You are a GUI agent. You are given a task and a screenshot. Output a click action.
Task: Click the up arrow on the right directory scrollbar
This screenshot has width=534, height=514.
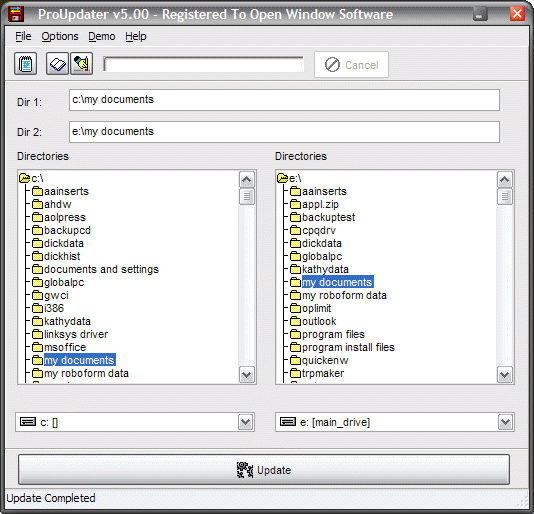(505, 180)
